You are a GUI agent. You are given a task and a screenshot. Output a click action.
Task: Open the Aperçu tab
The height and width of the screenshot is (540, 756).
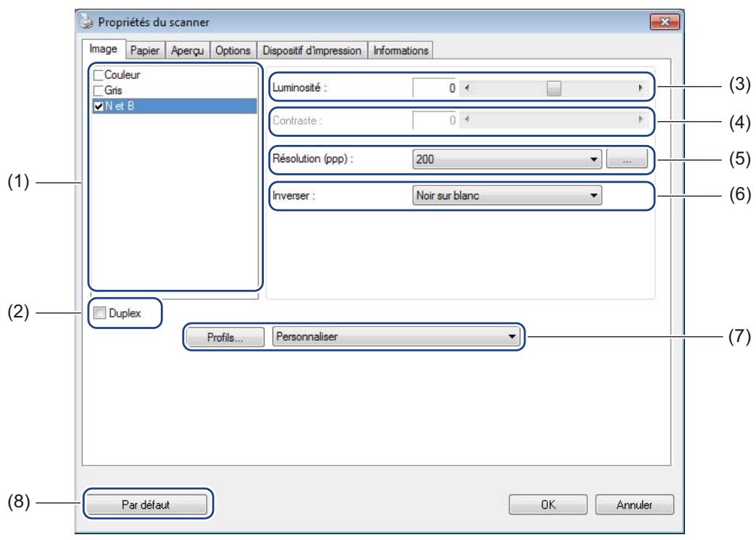pos(188,51)
